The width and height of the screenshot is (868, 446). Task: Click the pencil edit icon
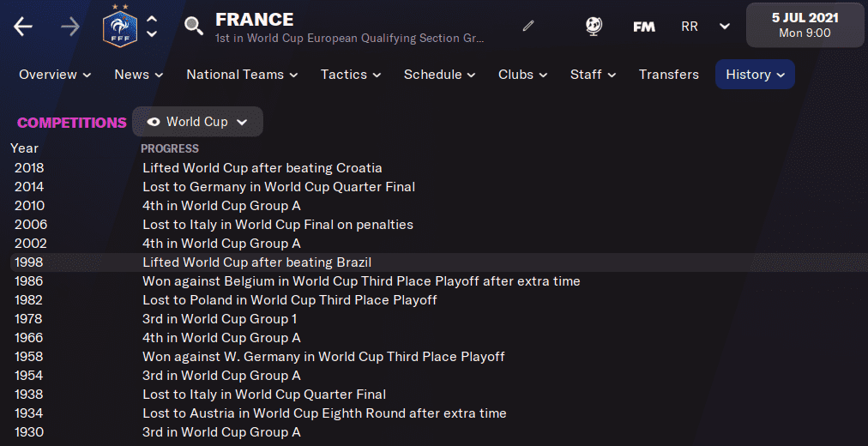[528, 27]
